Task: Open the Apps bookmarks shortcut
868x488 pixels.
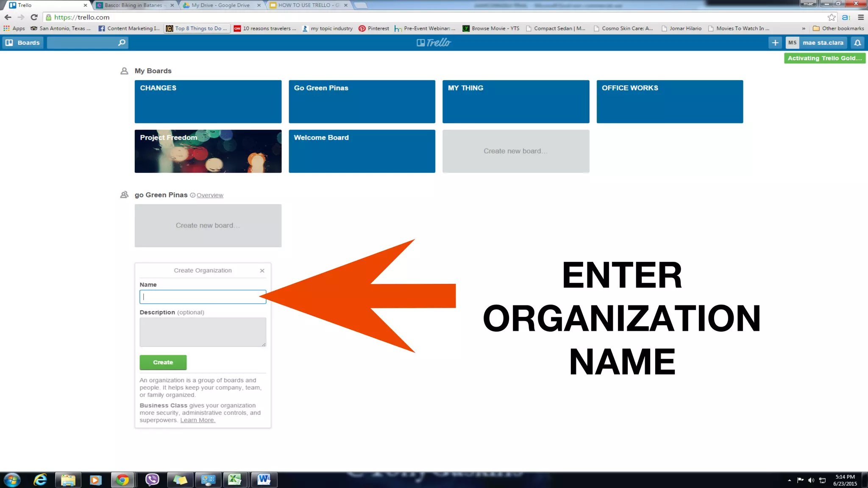Action: pyautogui.click(x=14, y=28)
